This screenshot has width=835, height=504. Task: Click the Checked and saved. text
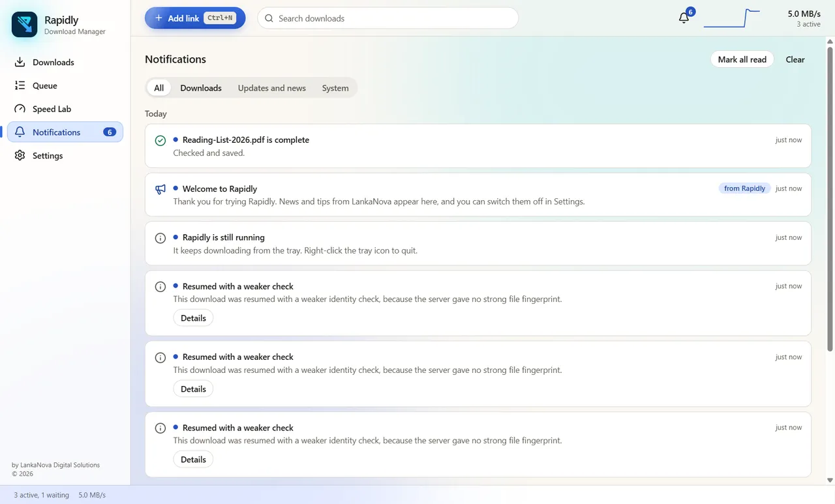[x=209, y=153]
